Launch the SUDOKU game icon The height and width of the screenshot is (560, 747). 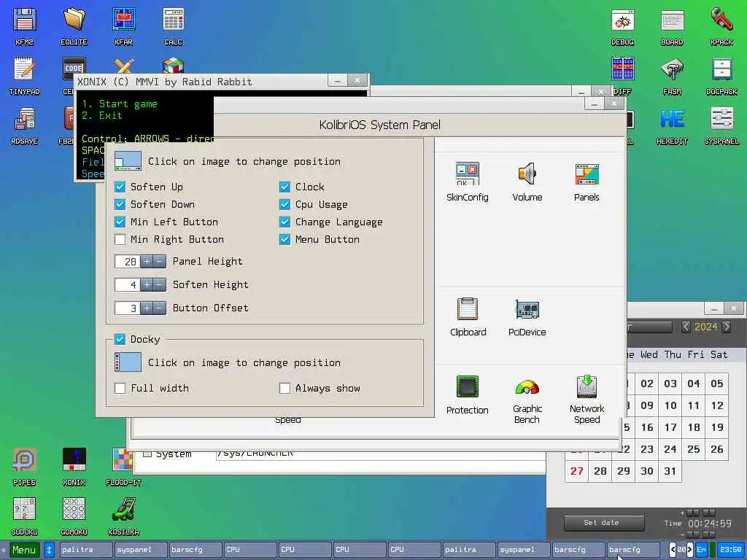coord(24,516)
